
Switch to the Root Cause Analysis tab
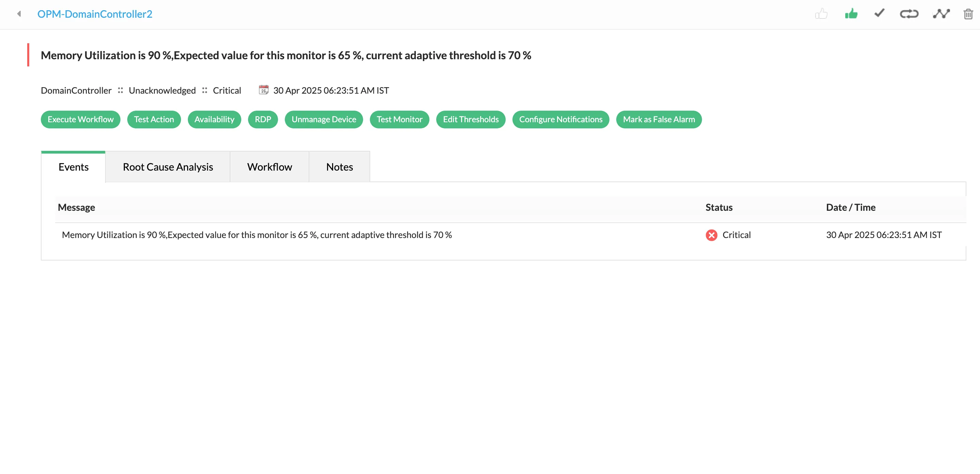click(x=167, y=167)
